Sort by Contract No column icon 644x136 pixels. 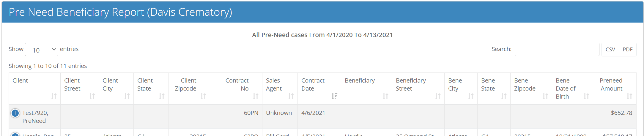coord(256,96)
